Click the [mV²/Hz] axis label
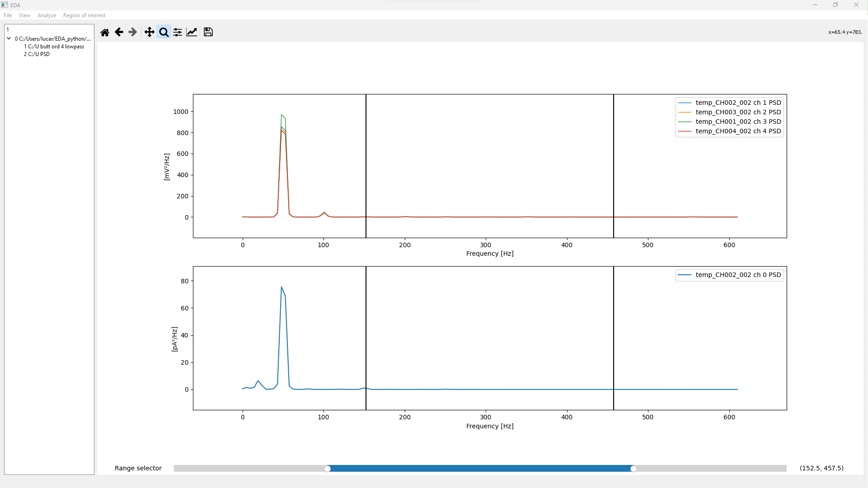The height and width of the screenshot is (488, 868). pos(167,167)
